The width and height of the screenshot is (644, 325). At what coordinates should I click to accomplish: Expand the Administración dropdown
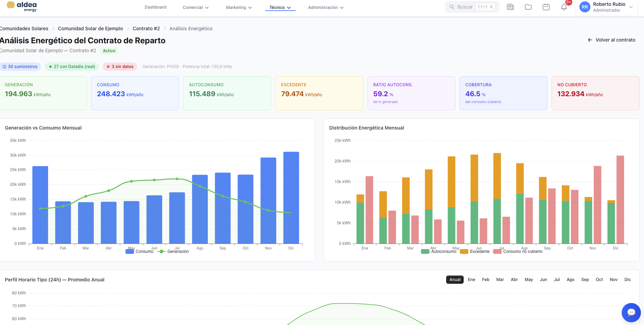click(x=326, y=7)
